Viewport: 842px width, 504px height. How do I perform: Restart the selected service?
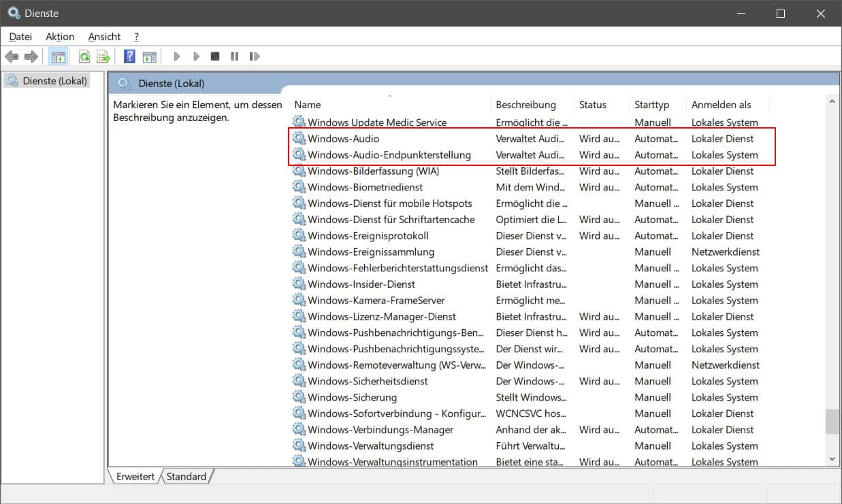(x=255, y=56)
